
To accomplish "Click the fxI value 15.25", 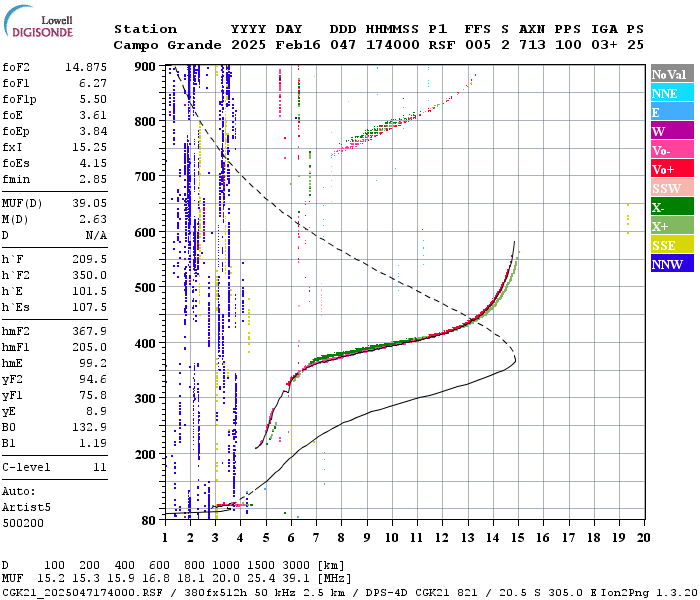I will 89,147.
